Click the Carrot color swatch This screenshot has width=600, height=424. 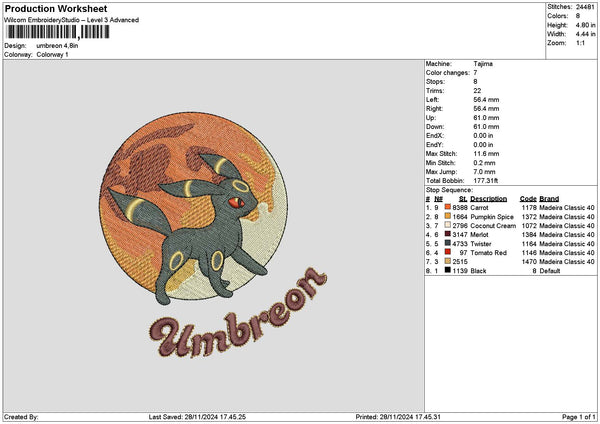coord(447,207)
